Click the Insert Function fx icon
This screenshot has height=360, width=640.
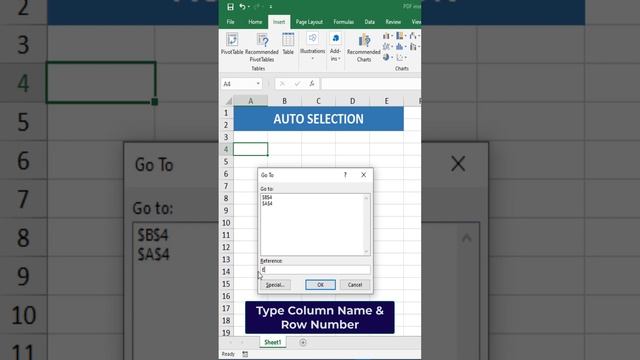(x=312, y=84)
